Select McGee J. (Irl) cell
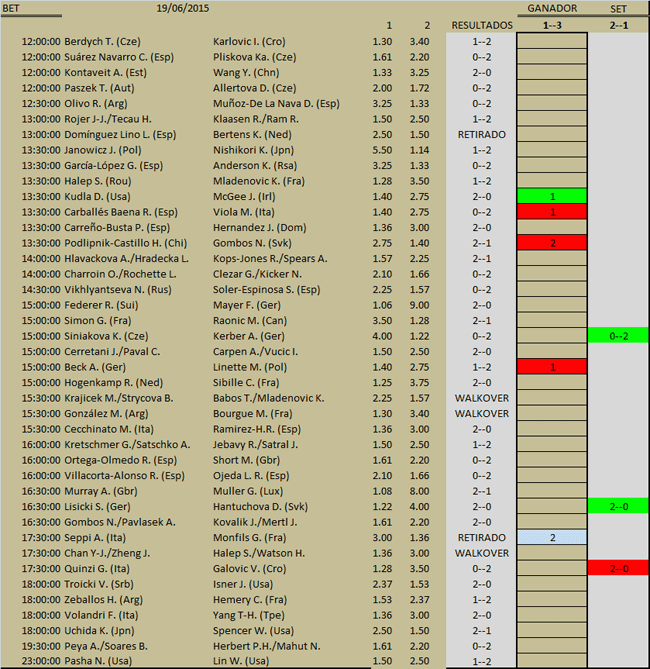The height and width of the screenshot is (669, 650). tap(244, 197)
